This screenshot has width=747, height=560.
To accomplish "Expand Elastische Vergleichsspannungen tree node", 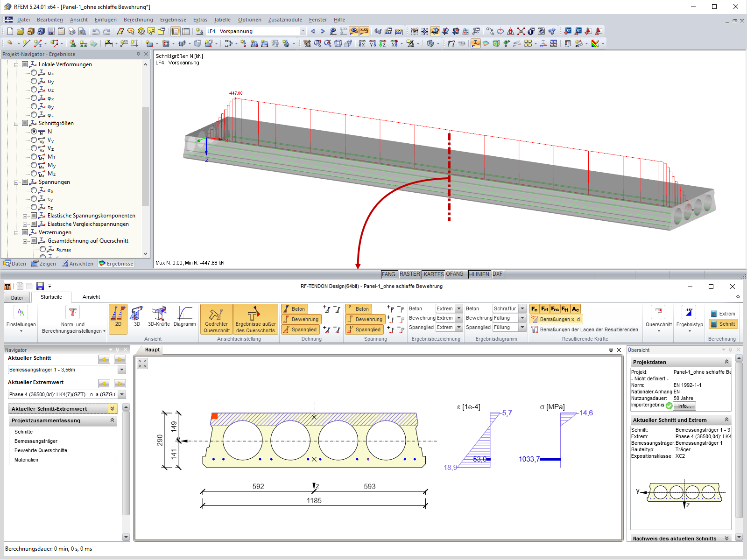I will click(25, 224).
